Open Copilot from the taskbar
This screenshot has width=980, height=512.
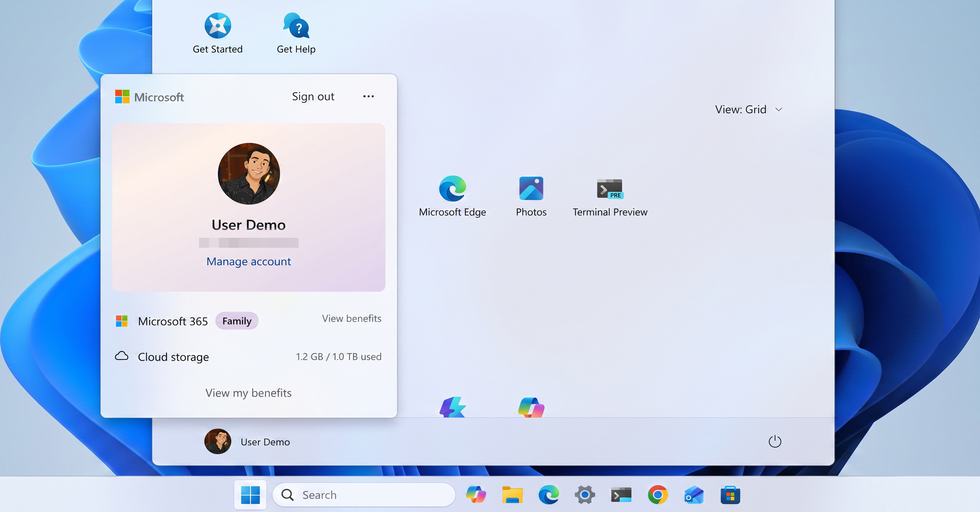click(476, 495)
